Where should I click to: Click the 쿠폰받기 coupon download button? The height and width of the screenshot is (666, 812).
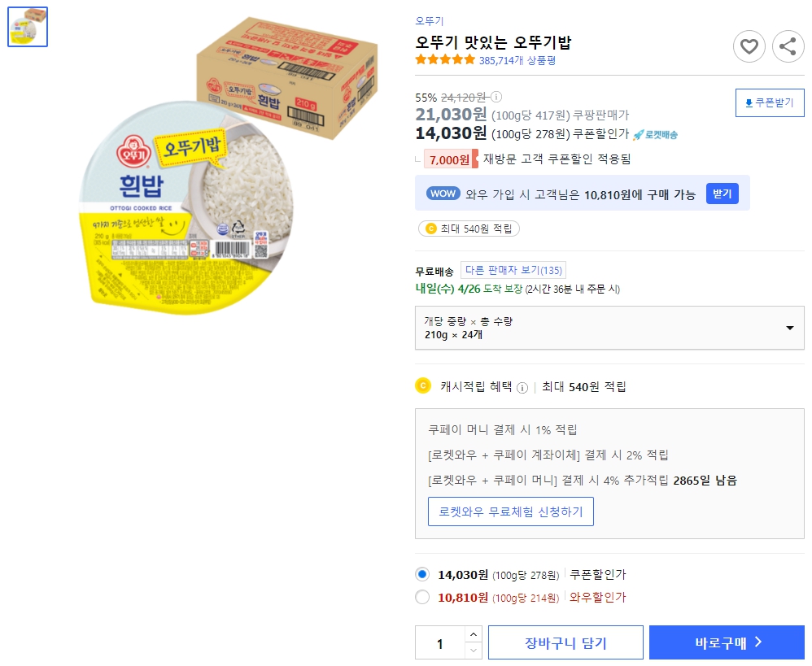(769, 102)
